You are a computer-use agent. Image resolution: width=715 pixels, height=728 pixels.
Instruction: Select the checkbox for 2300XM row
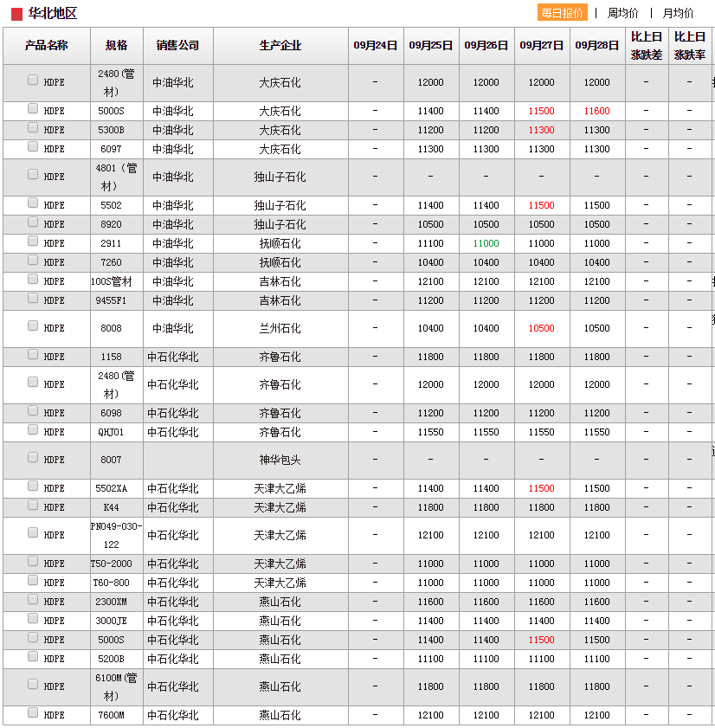point(33,599)
